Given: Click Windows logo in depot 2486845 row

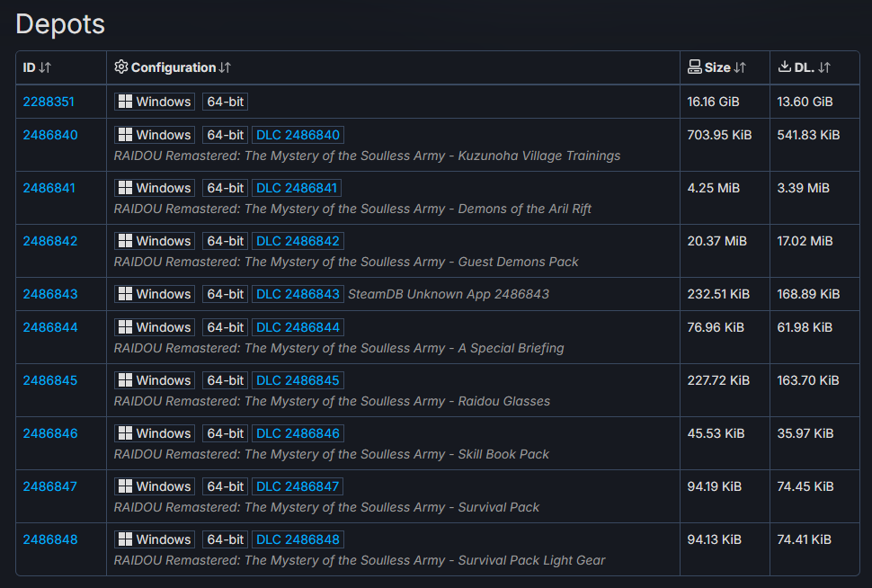Looking at the screenshot, I should (126, 380).
